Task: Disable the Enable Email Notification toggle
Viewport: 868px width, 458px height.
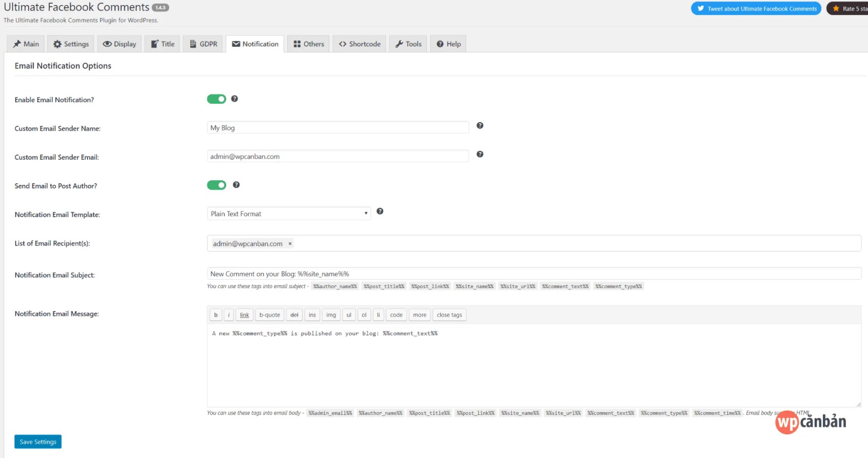Action: pyautogui.click(x=216, y=99)
